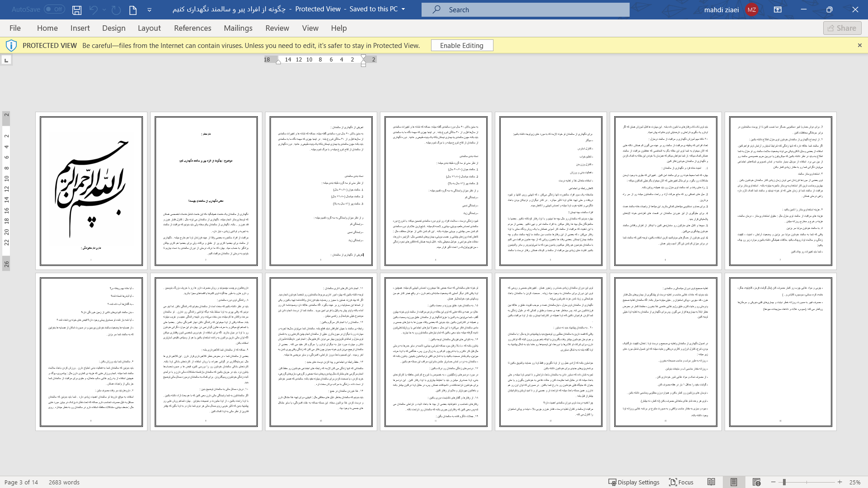
Task: Click Page 3 of 14 status indicator
Action: 21,482
